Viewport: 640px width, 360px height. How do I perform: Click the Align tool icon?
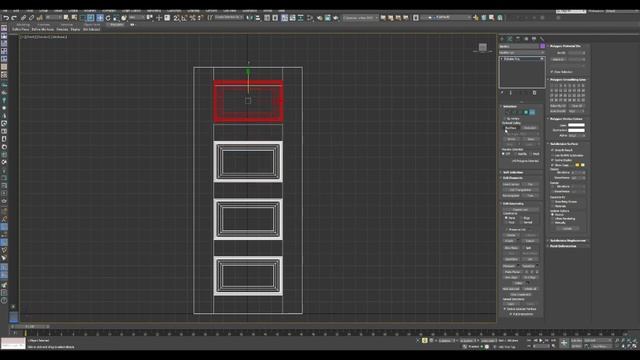[258, 18]
